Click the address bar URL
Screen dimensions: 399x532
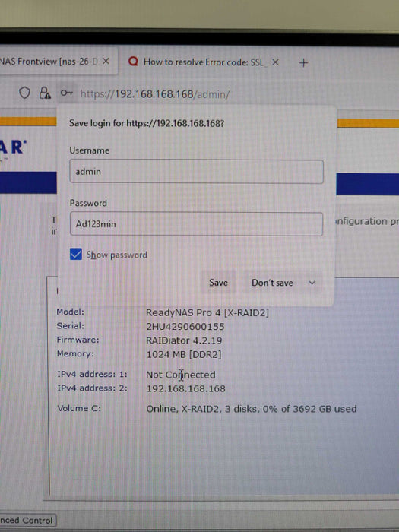tap(155, 94)
